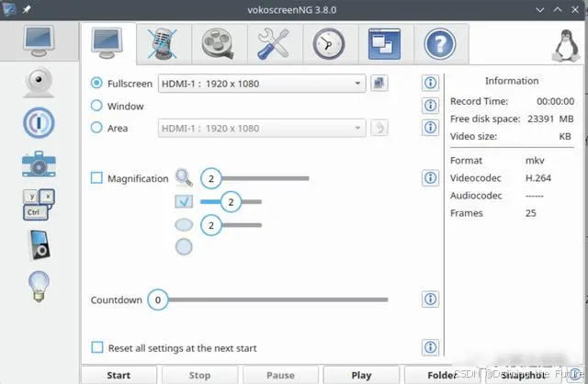Open the media player sidebar section

(40, 245)
